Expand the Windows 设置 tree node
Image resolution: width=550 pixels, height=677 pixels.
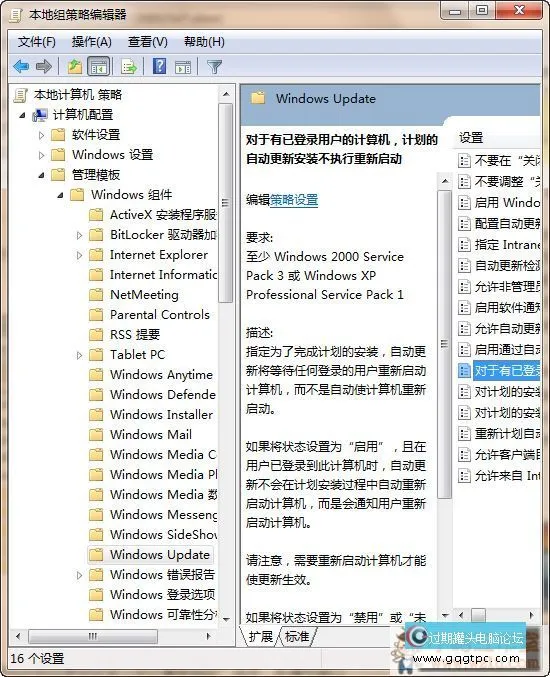[41, 155]
